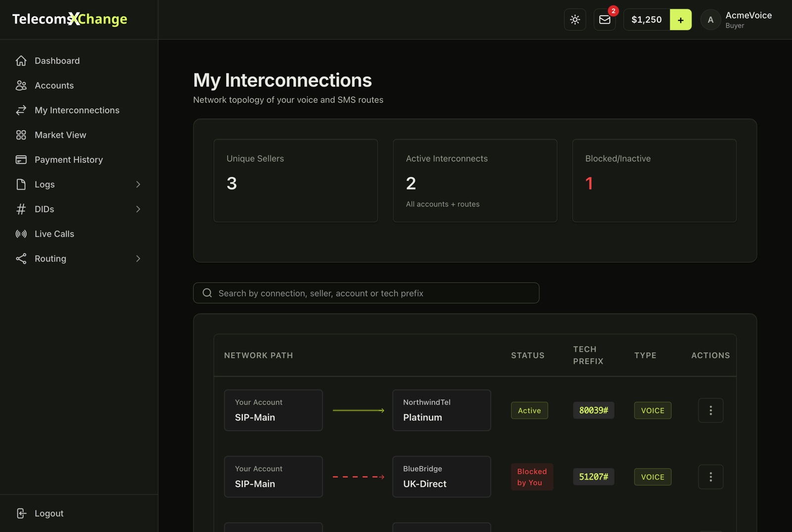Expand the Routing submenu chevron

click(138, 258)
